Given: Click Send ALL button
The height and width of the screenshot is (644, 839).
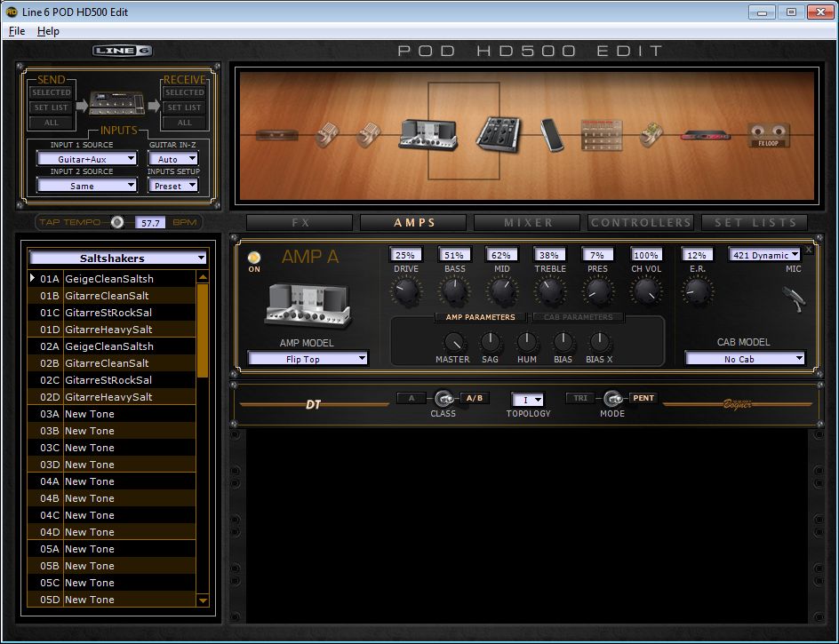Looking at the screenshot, I should 52,123.
